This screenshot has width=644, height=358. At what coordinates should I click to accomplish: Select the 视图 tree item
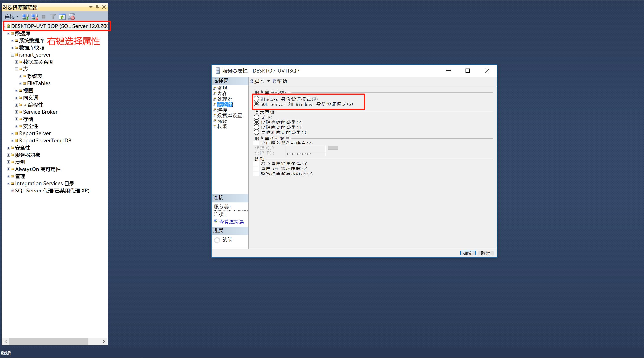28,90
